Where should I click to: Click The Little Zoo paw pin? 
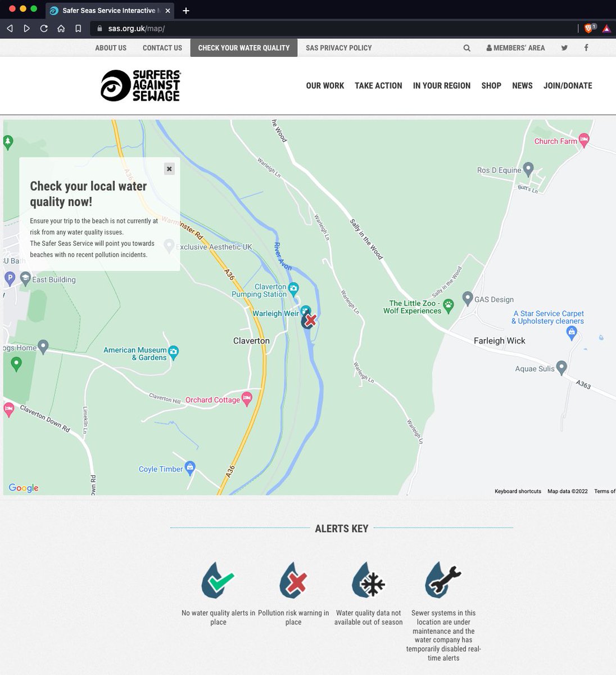coord(448,305)
